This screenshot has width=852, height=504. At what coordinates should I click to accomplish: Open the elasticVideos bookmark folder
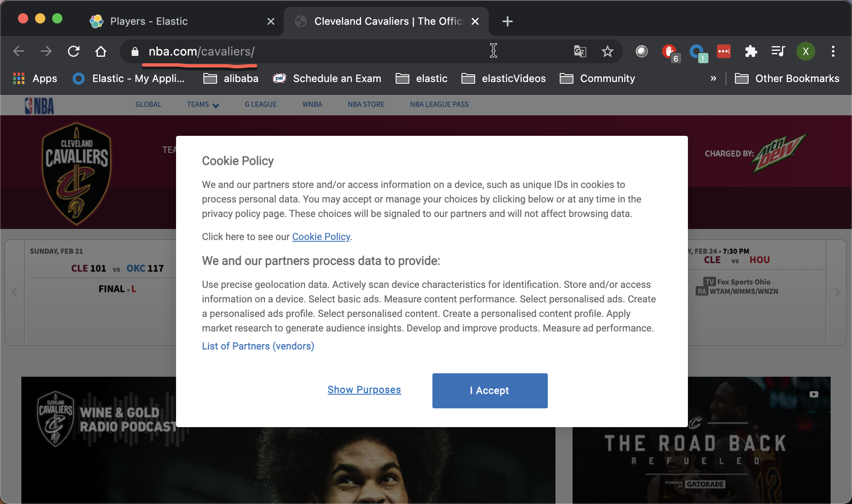[x=503, y=79]
